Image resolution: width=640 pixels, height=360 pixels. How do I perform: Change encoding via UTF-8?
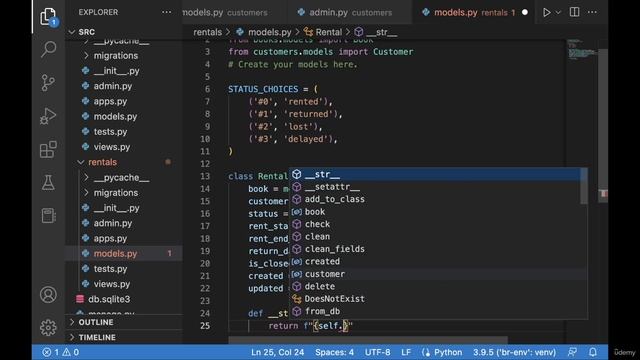[x=377, y=352]
